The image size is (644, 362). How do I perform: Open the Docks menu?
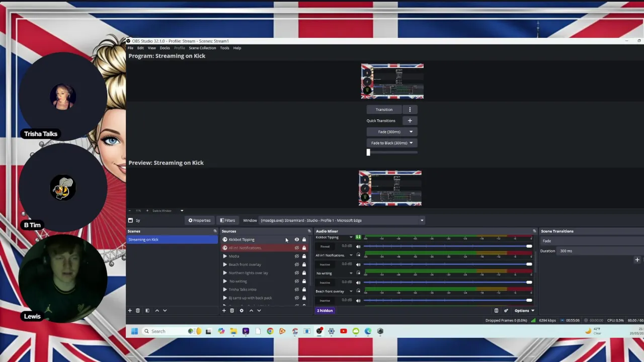(x=165, y=48)
